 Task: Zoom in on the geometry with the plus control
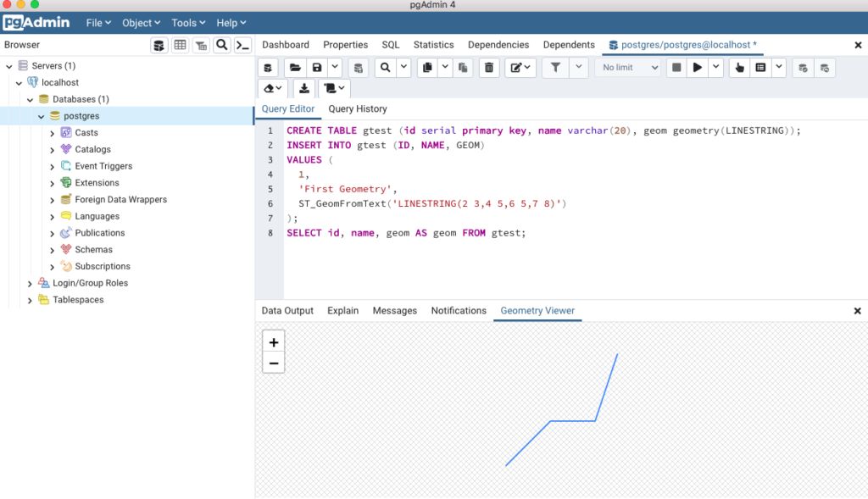point(273,341)
